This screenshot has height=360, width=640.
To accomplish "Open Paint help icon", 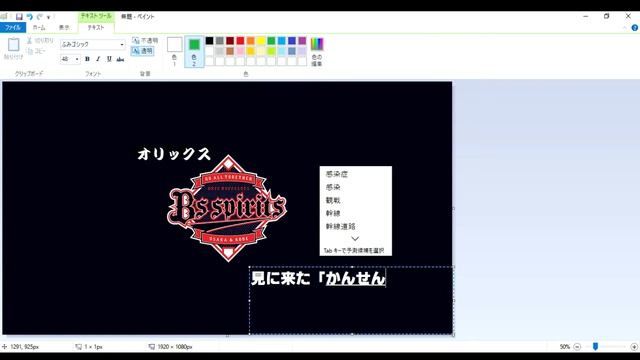I will click(x=634, y=28).
